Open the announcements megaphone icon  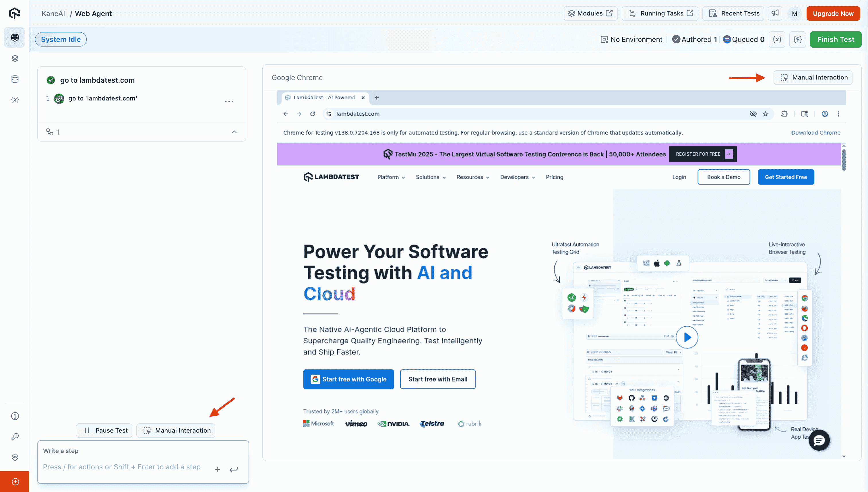coord(775,13)
